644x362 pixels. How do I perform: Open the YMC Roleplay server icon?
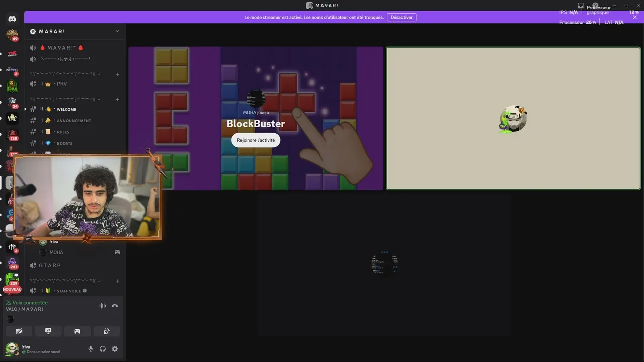[12, 53]
